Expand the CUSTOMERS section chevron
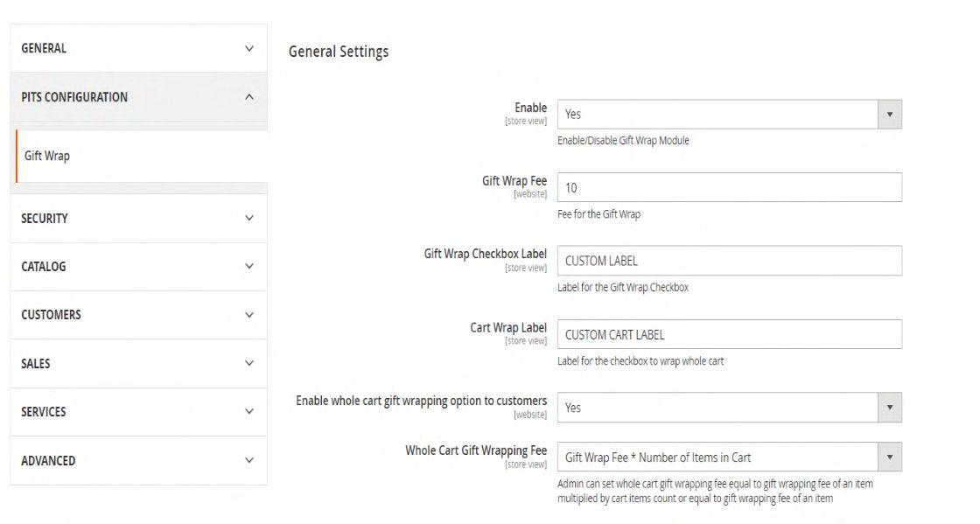 pyautogui.click(x=249, y=315)
